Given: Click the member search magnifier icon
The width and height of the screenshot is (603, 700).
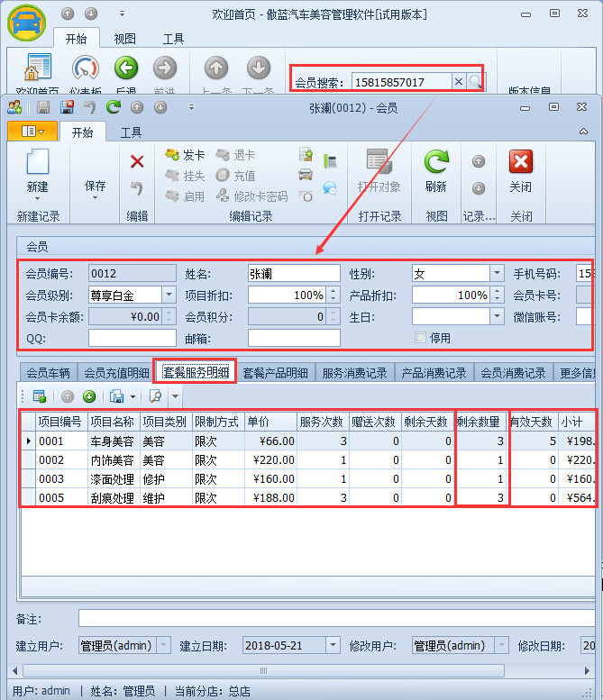Looking at the screenshot, I should pos(475,82).
